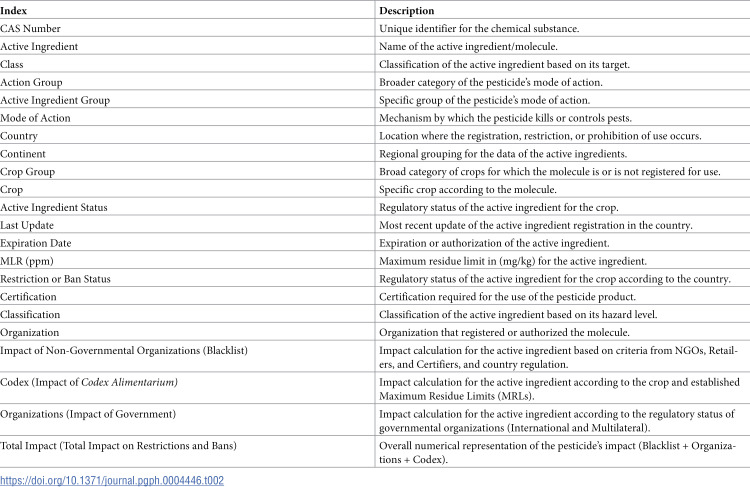Image resolution: width=750 pixels, height=487 pixels.
Task: Open the doi.org journal.pgph.0004446.t002 link
Action: point(112,480)
